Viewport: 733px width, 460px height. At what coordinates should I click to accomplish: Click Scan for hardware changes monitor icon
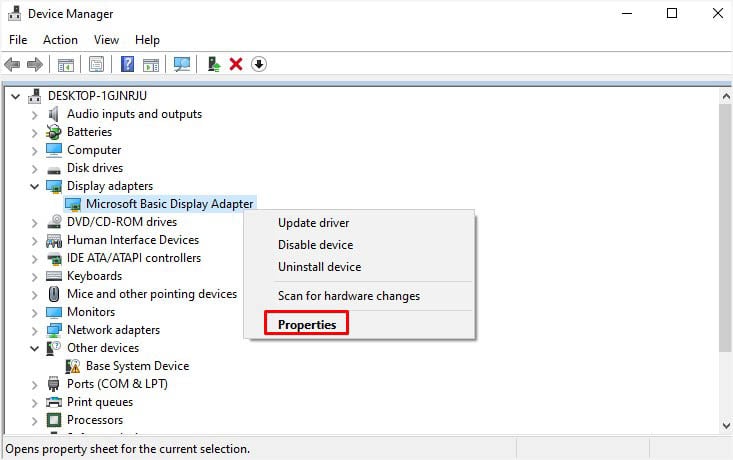[182, 64]
